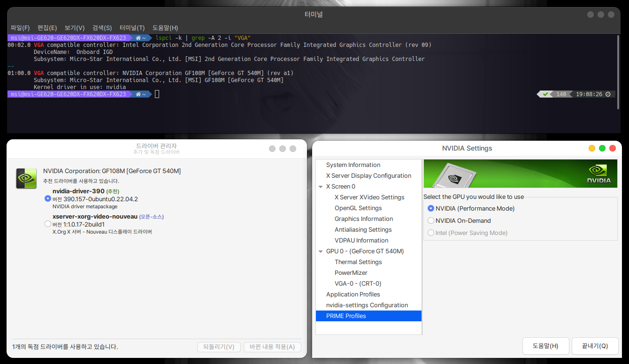
Task: Open the 터미널(T) menu
Action: [132, 28]
